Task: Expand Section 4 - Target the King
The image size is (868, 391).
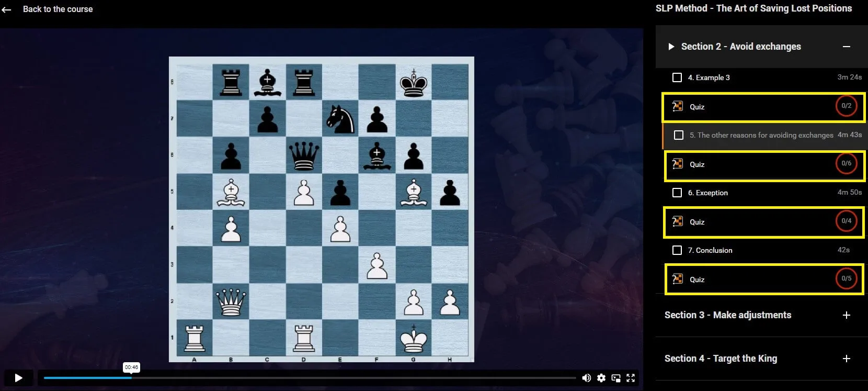Action: coord(846,359)
